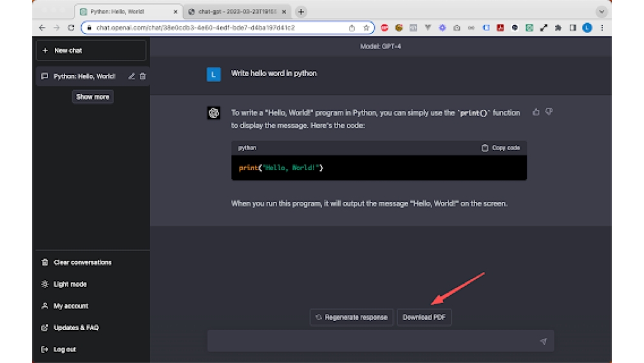Click the user avatar labeled L
Viewport: 644px width, 363px height.
[214, 74]
